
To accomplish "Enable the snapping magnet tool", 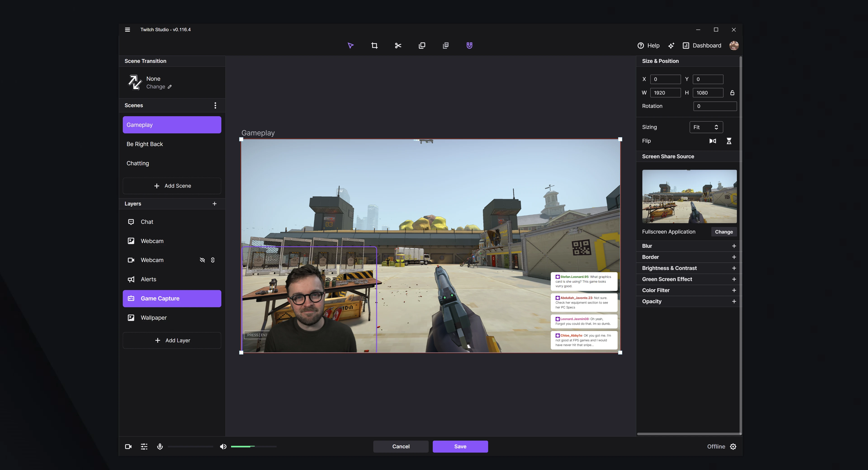I will [x=469, y=45].
